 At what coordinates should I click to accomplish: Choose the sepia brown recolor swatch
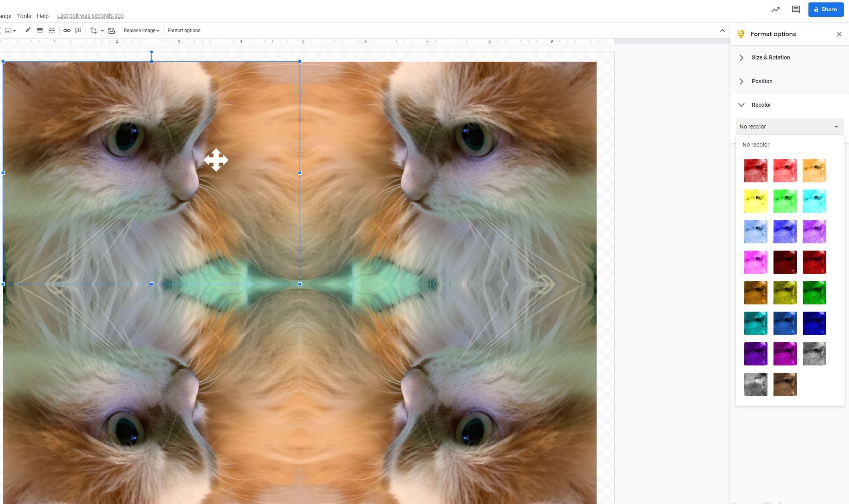pyautogui.click(x=785, y=384)
